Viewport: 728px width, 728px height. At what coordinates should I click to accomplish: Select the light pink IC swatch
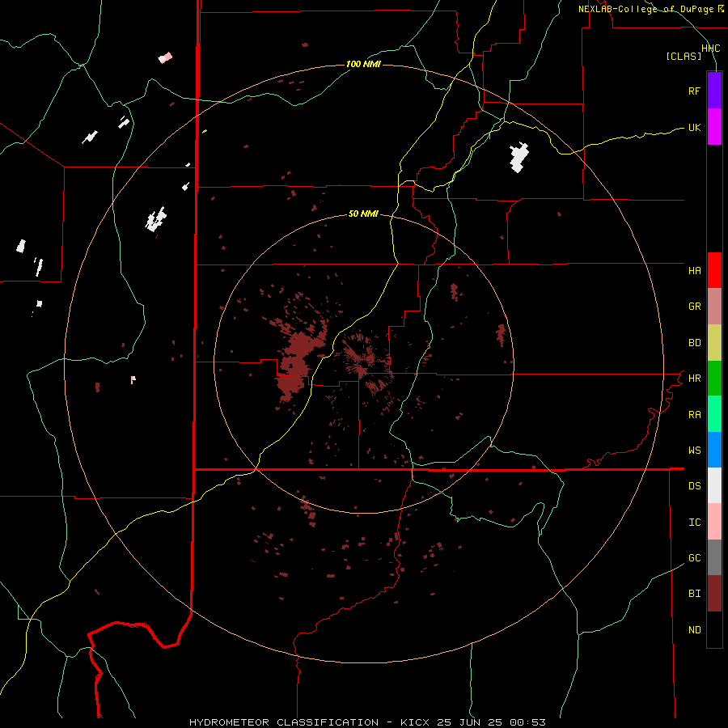point(714,522)
